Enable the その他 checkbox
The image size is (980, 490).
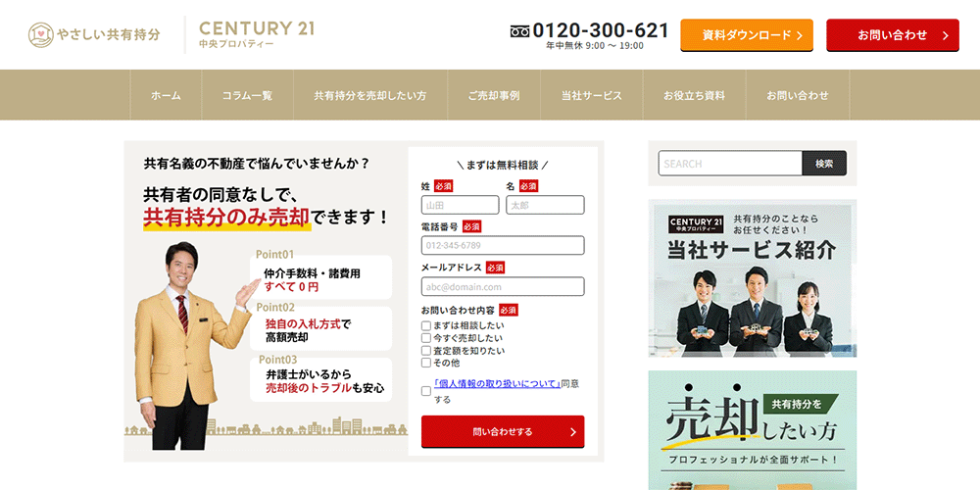[426, 363]
